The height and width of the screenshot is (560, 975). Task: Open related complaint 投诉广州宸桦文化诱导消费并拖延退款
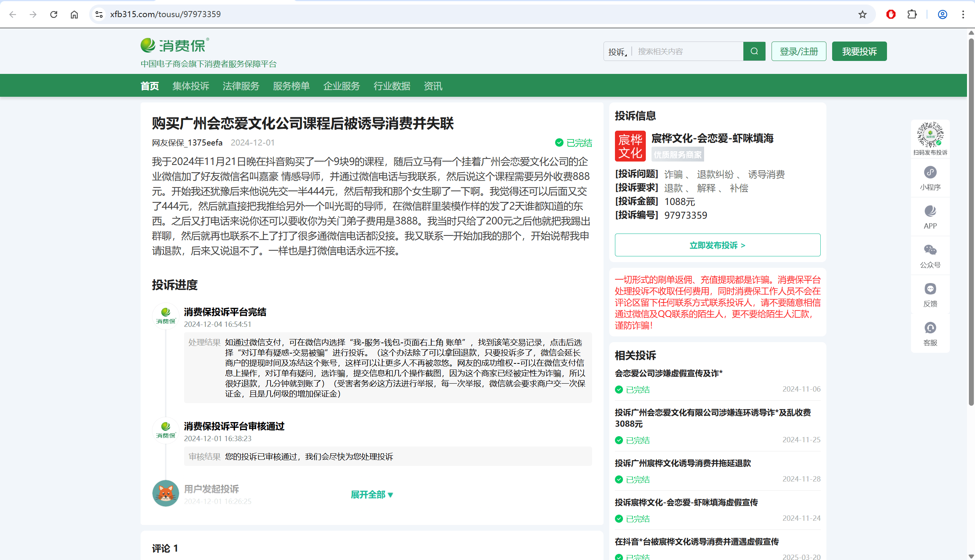(683, 463)
